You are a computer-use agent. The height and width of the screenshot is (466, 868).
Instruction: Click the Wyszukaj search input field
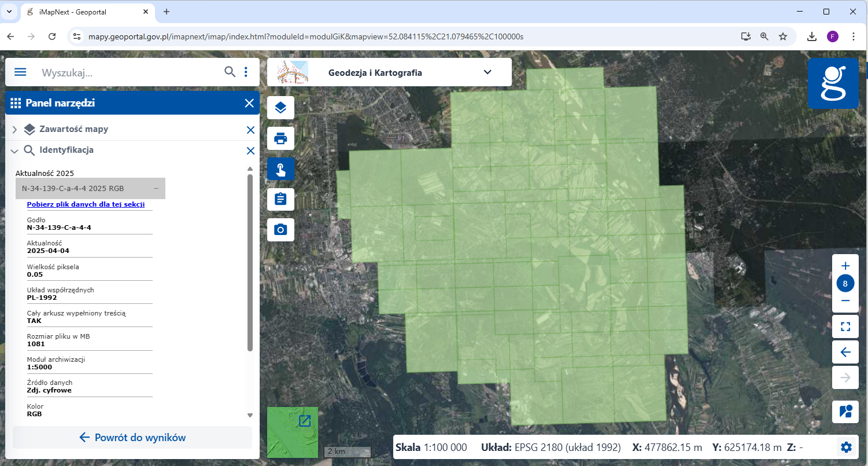point(127,73)
